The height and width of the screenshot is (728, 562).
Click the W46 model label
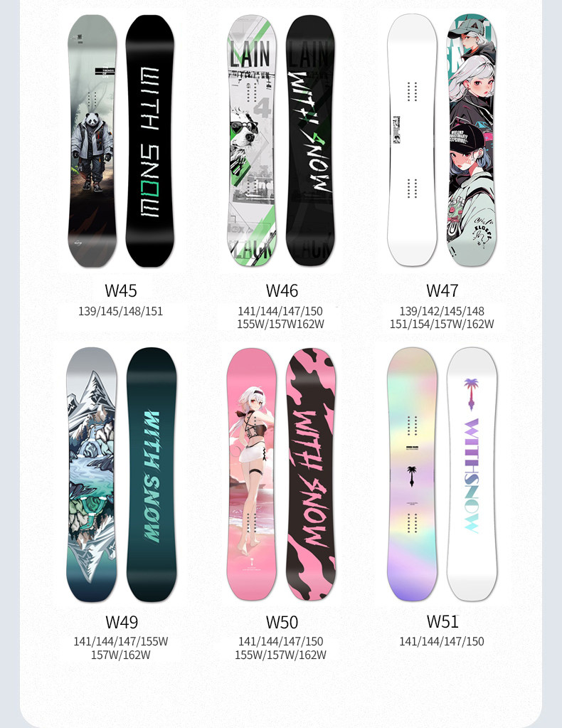(282, 290)
